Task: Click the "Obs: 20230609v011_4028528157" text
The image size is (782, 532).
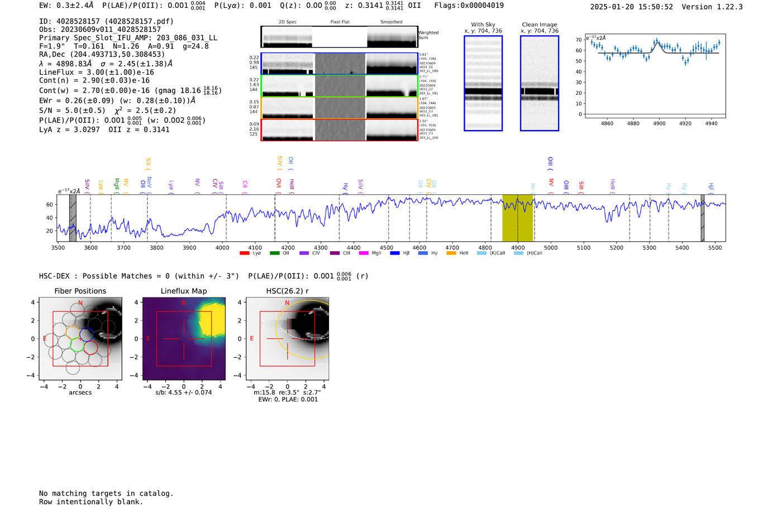Action: pyautogui.click(x=100, y=30)
